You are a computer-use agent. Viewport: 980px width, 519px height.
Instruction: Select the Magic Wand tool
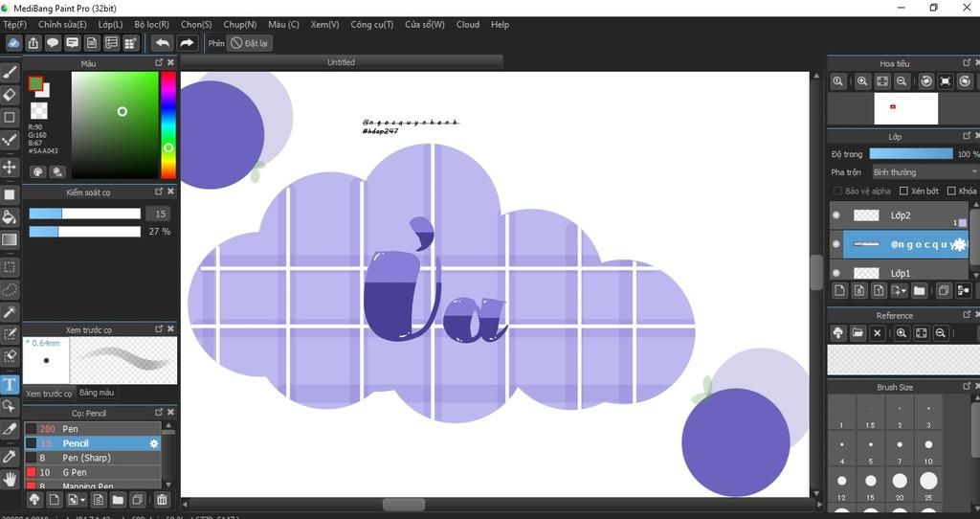(x=10, y=312)
